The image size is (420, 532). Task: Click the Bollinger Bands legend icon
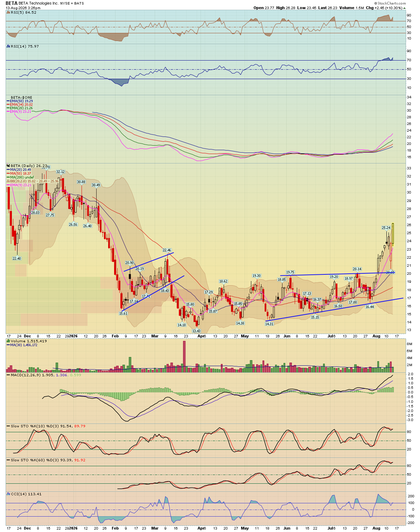tap(8, 181)
